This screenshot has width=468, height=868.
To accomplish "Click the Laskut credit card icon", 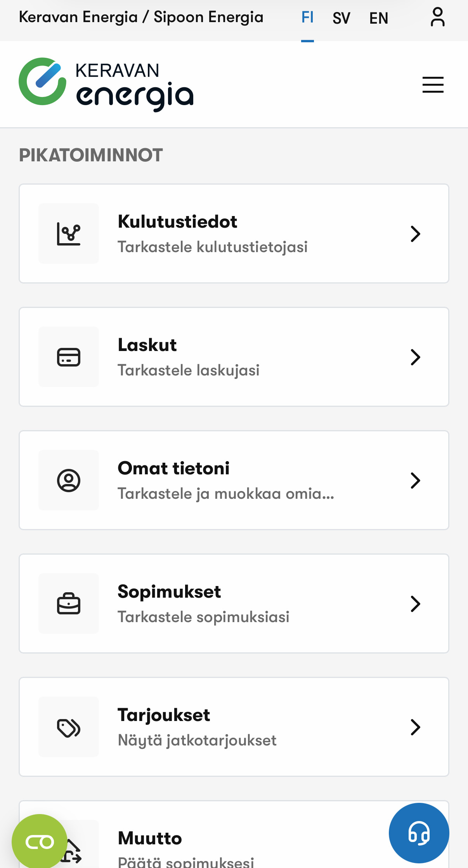I will (69, 357).
